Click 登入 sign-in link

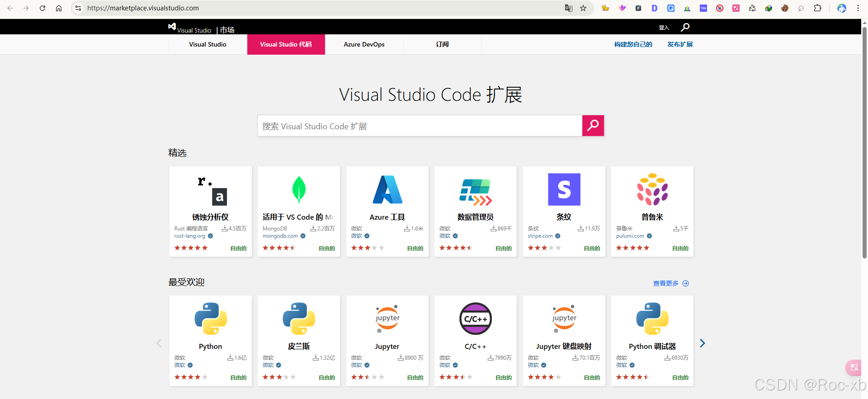(664, 28)
